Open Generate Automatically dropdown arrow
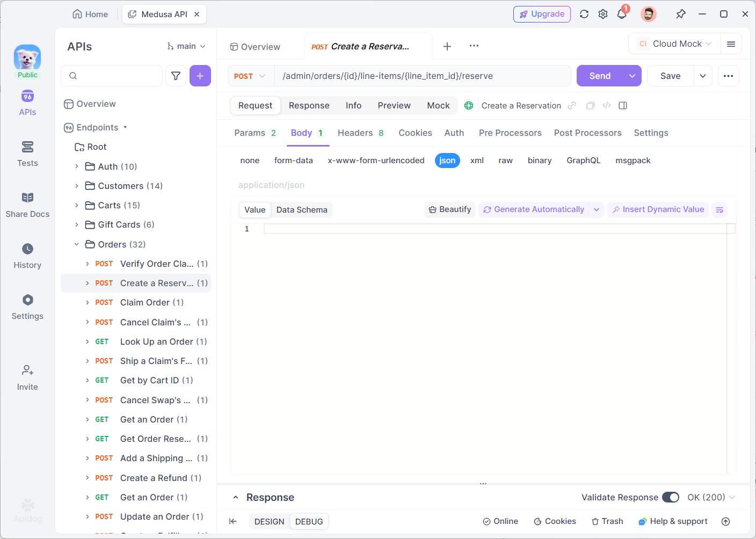This screenshot has width=756, height=539. click(x=597, y=210)
